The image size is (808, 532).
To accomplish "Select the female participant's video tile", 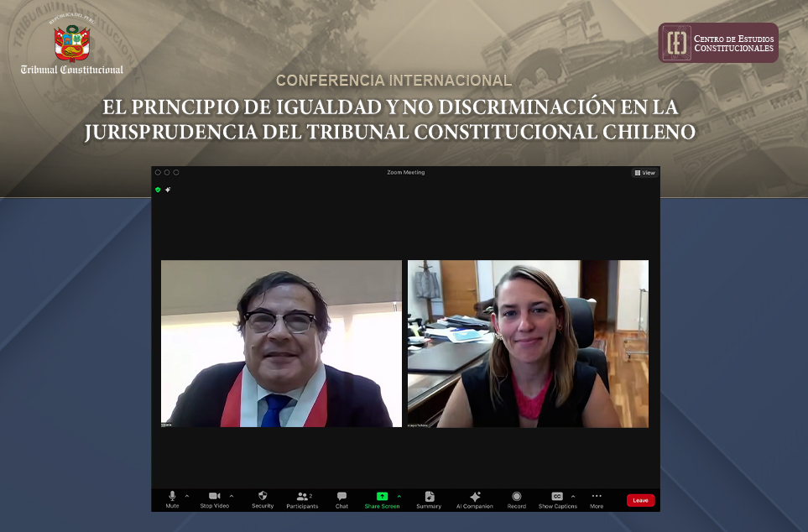I will tap(527, 343).
